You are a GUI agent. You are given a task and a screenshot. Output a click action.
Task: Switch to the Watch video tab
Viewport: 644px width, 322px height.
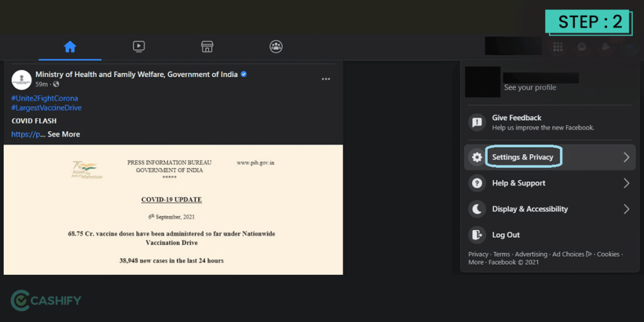tap(139, 47)
